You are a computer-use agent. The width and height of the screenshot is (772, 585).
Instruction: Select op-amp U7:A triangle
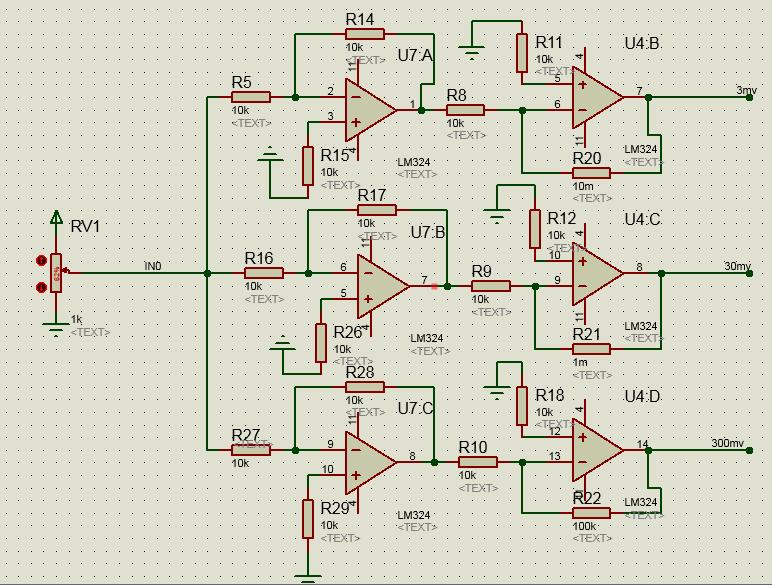370,110
